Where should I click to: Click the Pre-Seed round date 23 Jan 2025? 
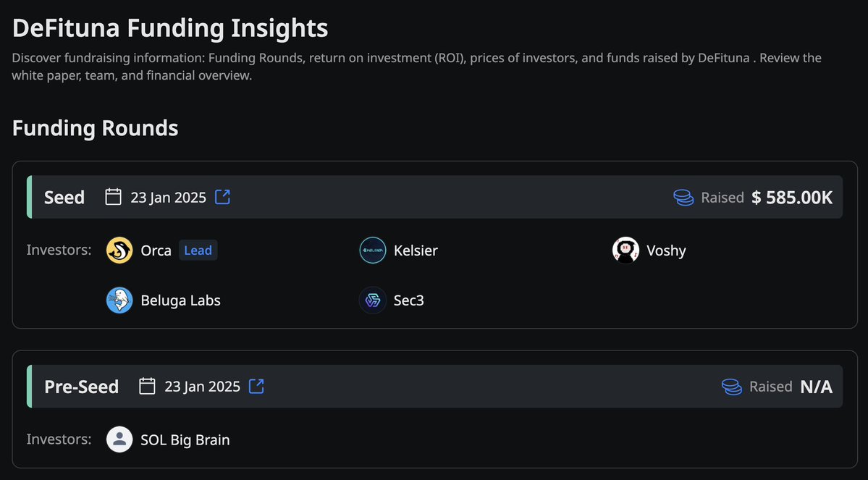click(202, 387)
